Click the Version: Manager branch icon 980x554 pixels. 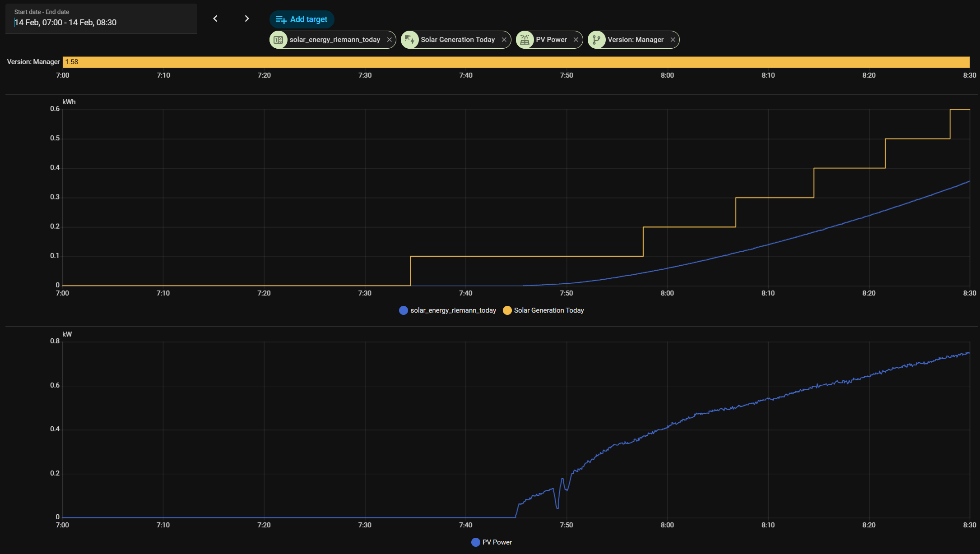[596, 40]
